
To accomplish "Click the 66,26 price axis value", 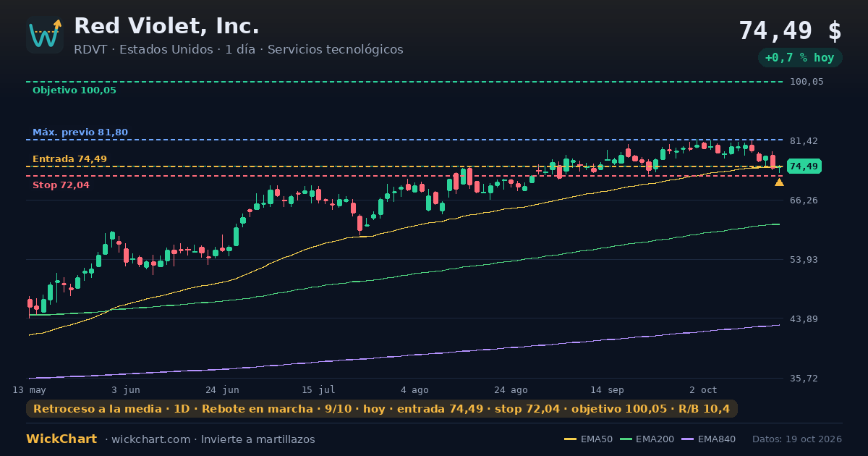I will [804, 200].
